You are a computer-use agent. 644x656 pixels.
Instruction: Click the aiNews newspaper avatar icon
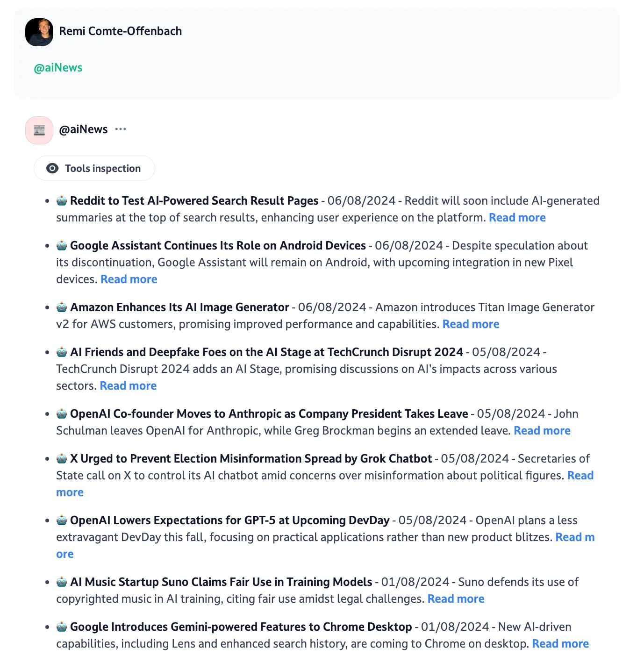pyautogui.click(x=39, y=130)
